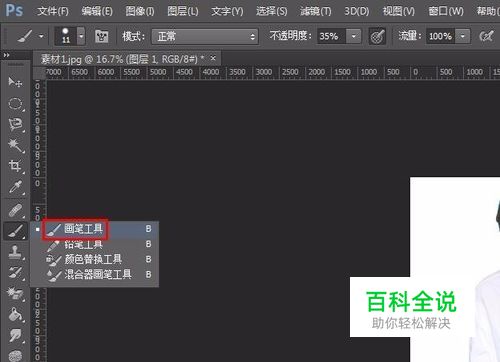Choose 颜色替换工具 from flyout menu

pos(95,259)
